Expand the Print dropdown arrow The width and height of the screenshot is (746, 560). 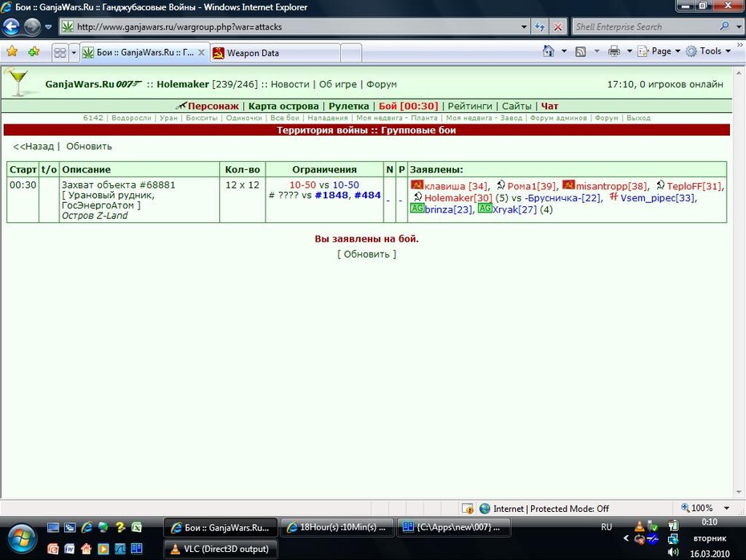click(x=630, y=51)
